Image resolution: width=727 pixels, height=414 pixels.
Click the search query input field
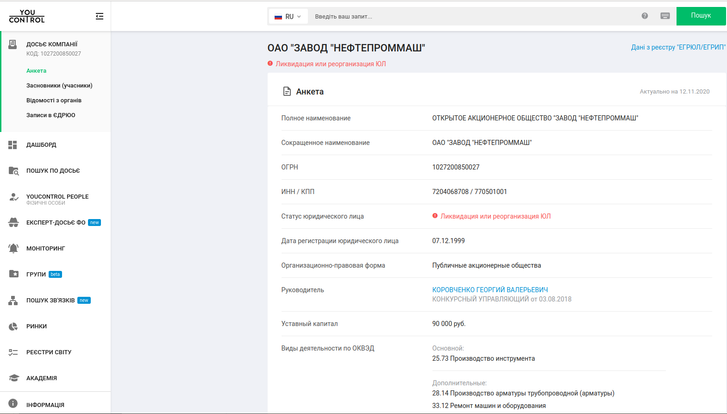pyautogui.click(x=473, y=17)
